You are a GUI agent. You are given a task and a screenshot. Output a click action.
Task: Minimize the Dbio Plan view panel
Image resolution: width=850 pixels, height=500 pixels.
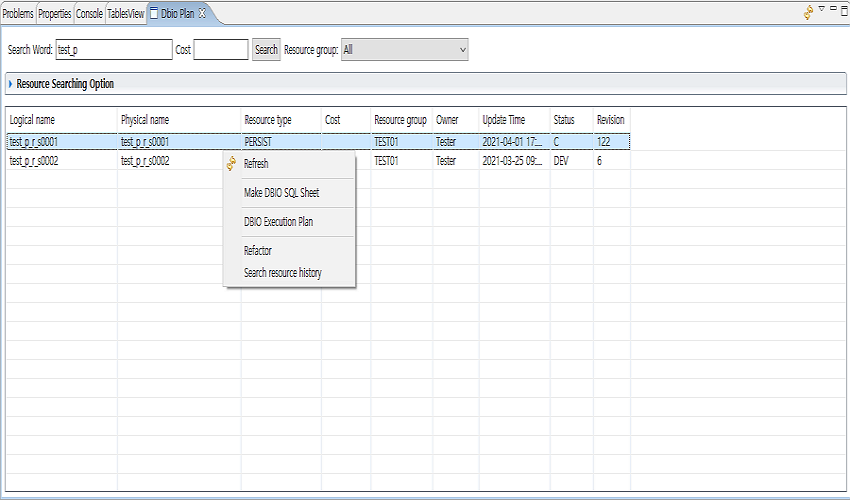pyautogui.click(x=833, y=8)
